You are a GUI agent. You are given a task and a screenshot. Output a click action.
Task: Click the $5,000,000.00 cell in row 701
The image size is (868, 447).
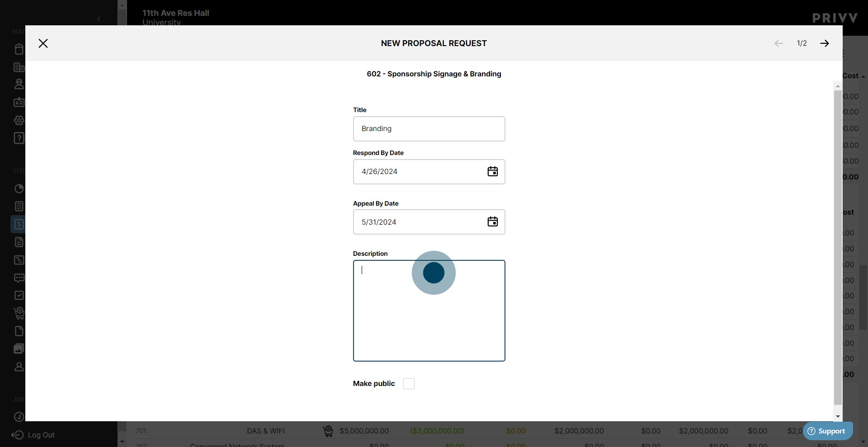coord(364,431)
